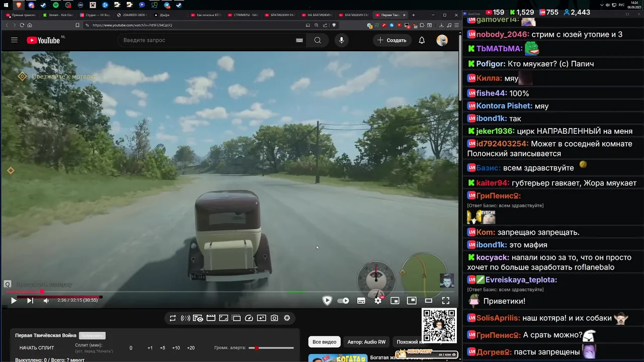Click the shield icon in the player controls
Image resolution: width=644 pixels, height=362 pixels.
[x=327, y=301]
